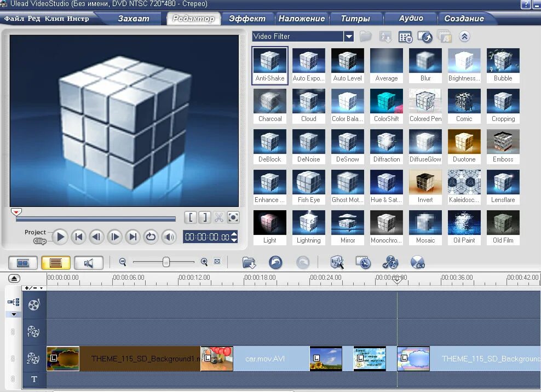Click the Undo icon above the timeline
This screenshot has width=541, height=392.
click(x=276, y=263)
